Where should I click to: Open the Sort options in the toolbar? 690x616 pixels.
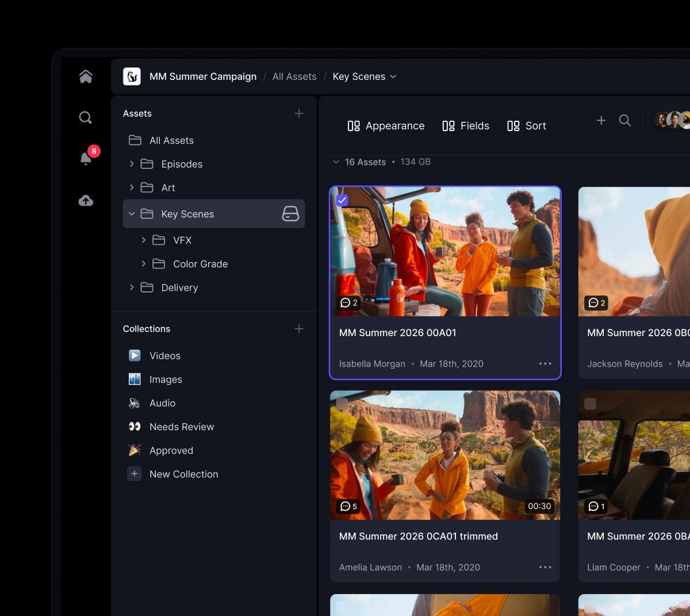526,126
